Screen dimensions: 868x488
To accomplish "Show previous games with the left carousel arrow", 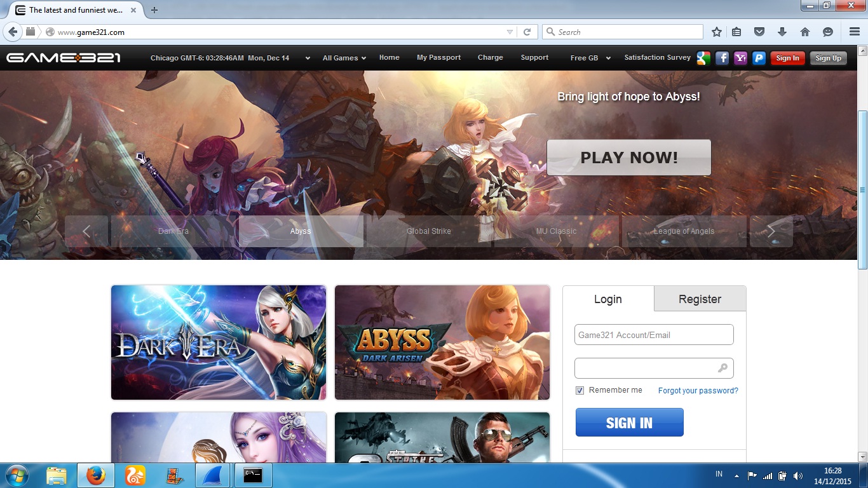I will tap(86, 231).
